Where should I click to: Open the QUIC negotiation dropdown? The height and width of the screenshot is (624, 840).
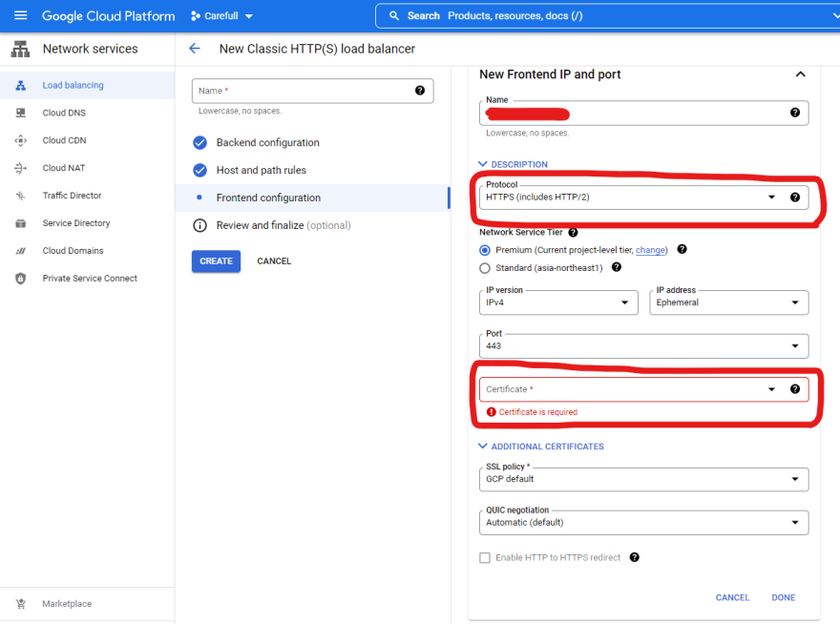643,522
